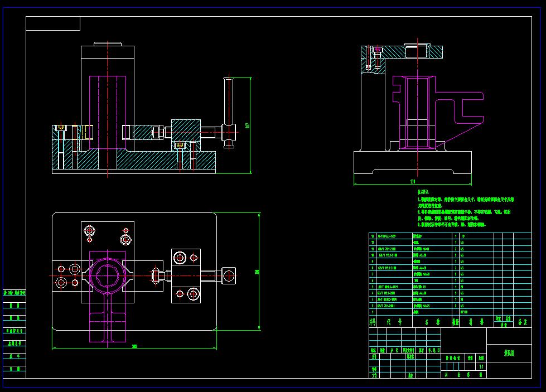Select the width dimension below the side view
The image size is (546, 392).
click(x=413, y=182)
